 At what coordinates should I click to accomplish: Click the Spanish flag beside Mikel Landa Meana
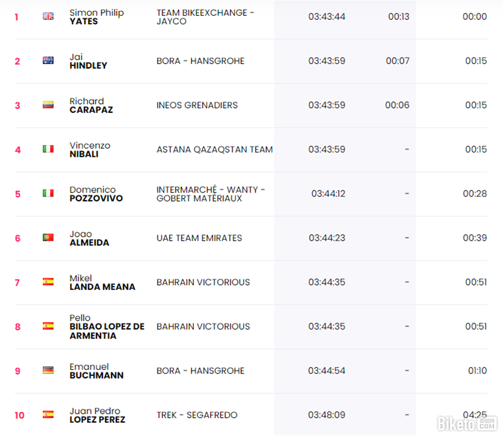[48, 282]
